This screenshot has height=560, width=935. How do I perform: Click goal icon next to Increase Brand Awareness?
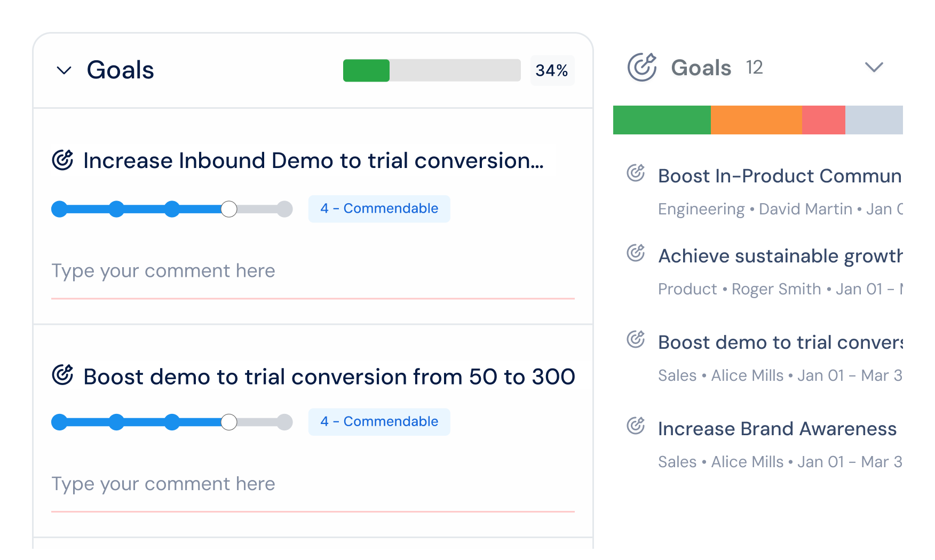(x=636, y=426)
